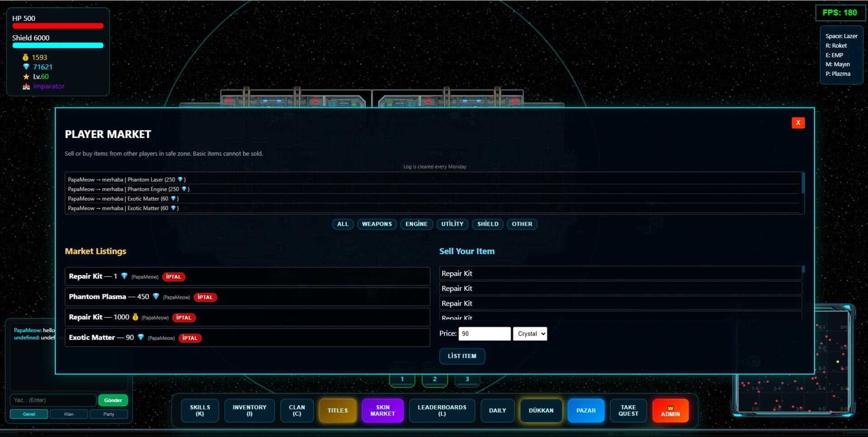Click crystal icon in Exotic Matter listing
Viewport: 868px width, 437px height.
(141, 337)
